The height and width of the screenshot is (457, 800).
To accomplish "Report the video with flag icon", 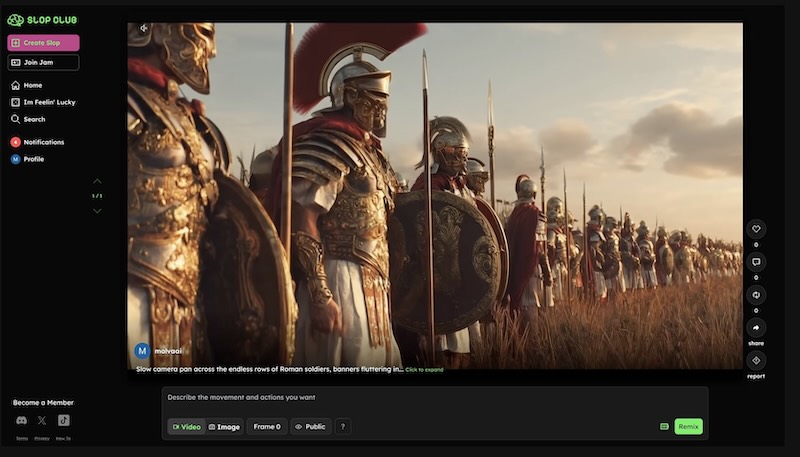I will coord(756,360).
